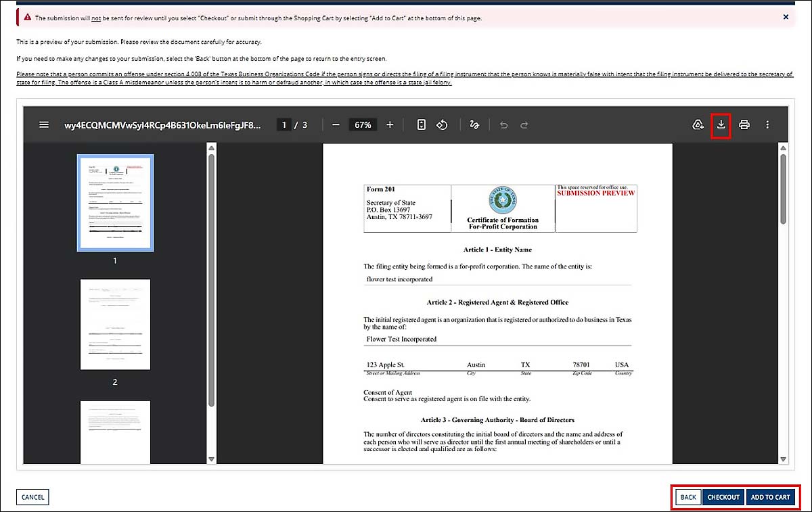Click the Checkout button
This screenshot has height=512, width=812.
(x=723, y=497)
